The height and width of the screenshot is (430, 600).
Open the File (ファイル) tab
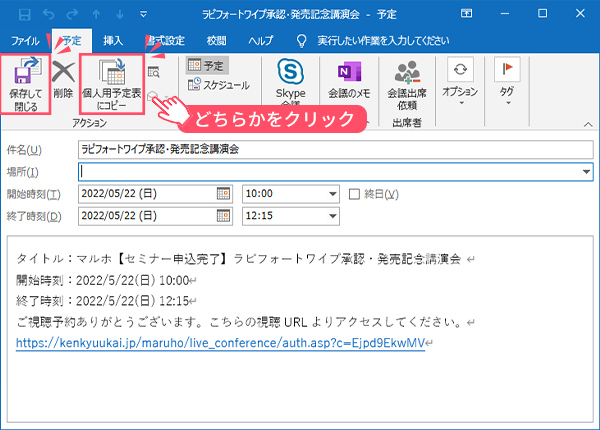pos(25,41)
